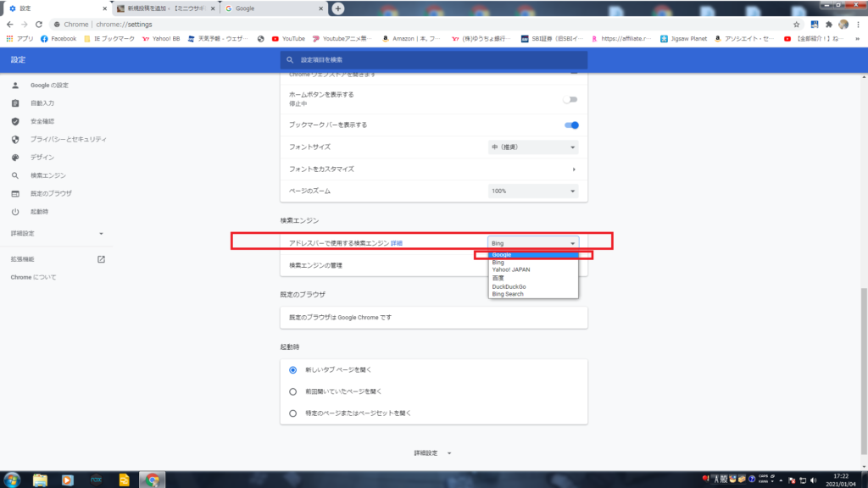Screen dimensions: 868x488
Task: Toggle the ブックマークバーを表示する switch
Action: [571, 125]
